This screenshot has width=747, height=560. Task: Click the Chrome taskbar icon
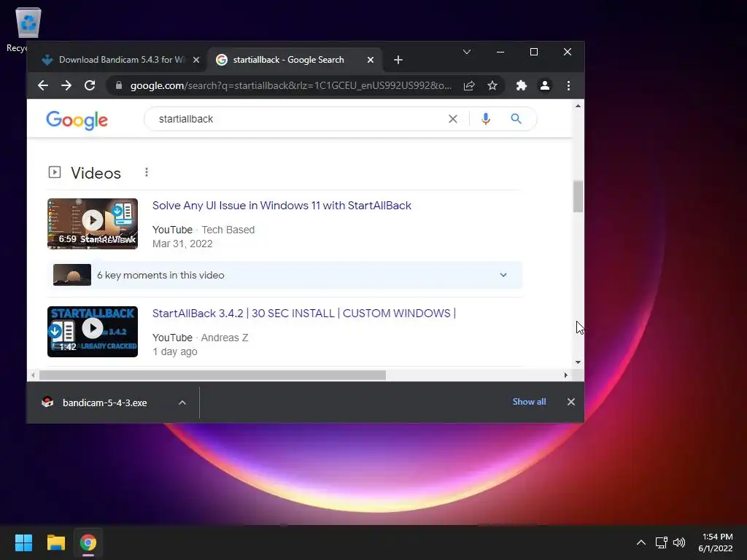(88, 542)
